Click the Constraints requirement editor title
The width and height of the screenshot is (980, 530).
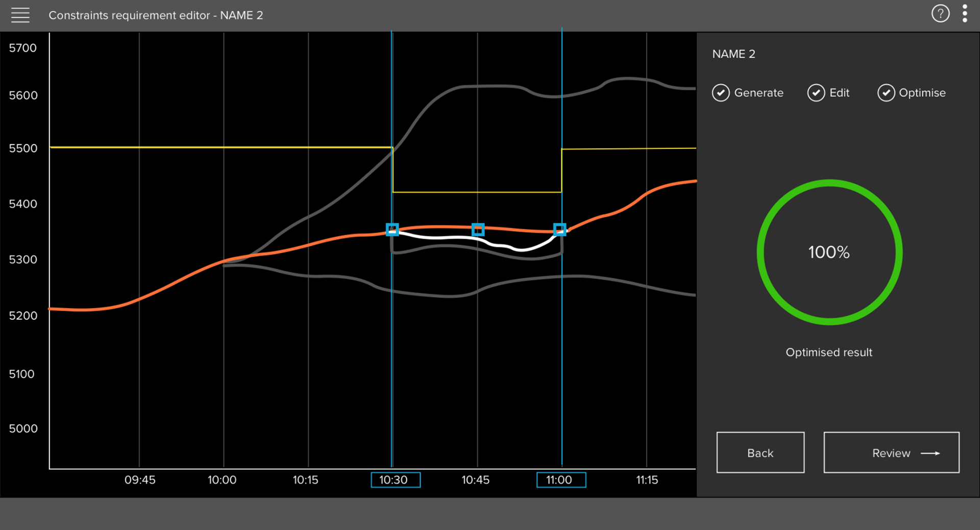click(156, 15)
